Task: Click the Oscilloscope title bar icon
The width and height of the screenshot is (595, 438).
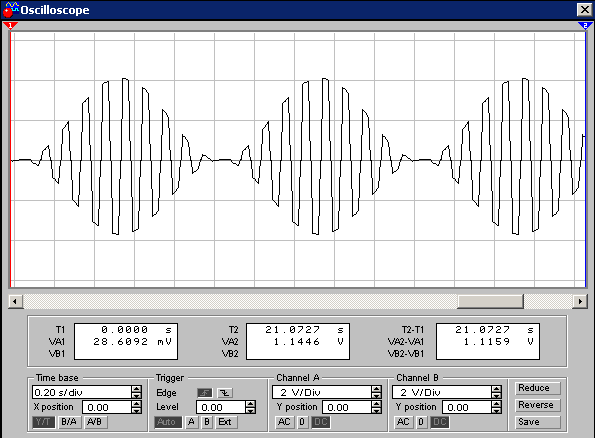Action: [x=11, y=9]
